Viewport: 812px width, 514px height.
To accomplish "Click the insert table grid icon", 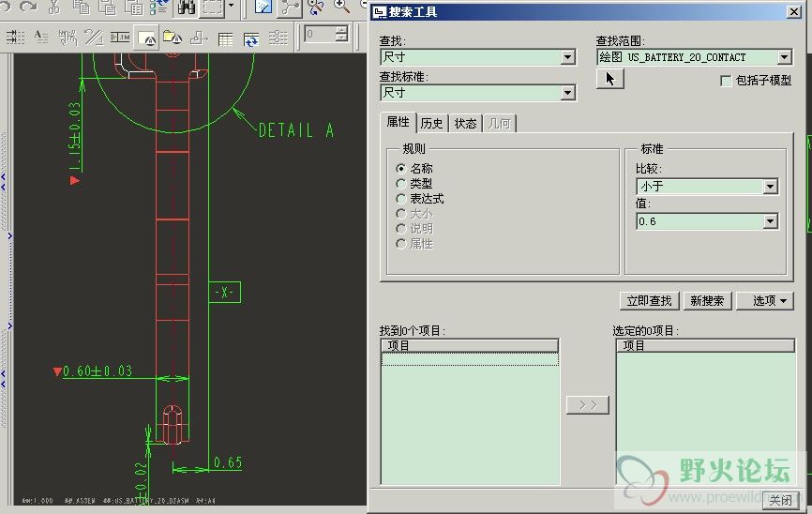I will [x=225, y=38].
